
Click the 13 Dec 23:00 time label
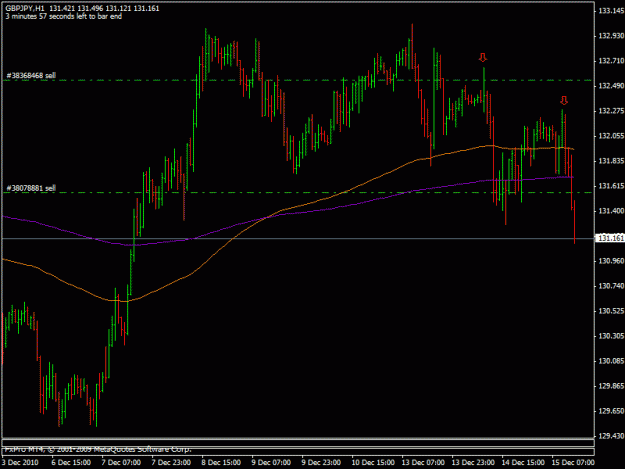pyautogui.click(x=473, y=463)
